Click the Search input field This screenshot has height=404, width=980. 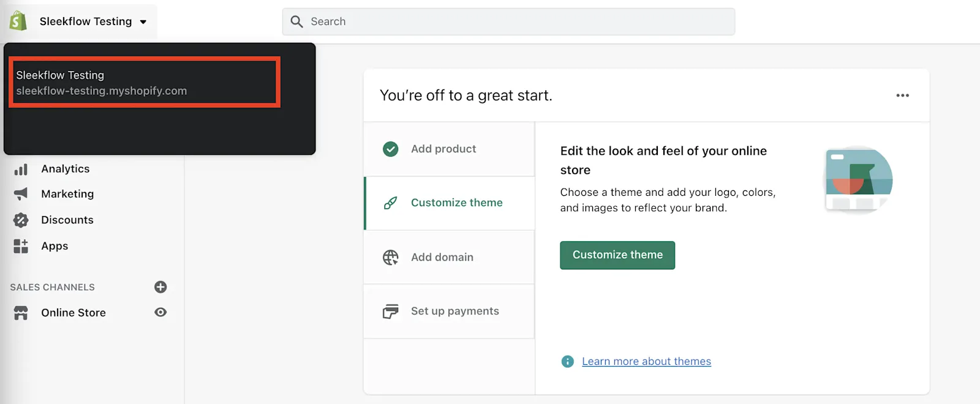(508, 21)
